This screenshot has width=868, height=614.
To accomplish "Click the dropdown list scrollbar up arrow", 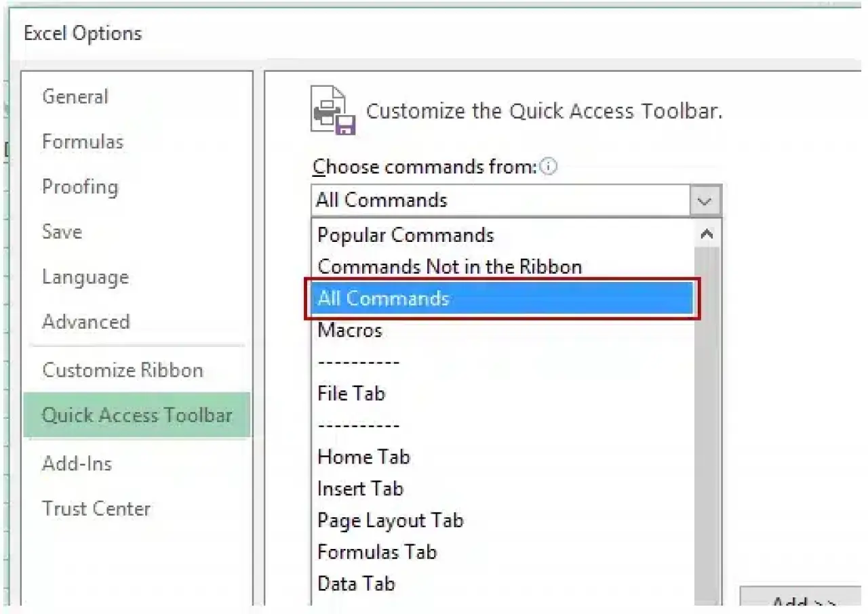I will click(x=707, y=233).
